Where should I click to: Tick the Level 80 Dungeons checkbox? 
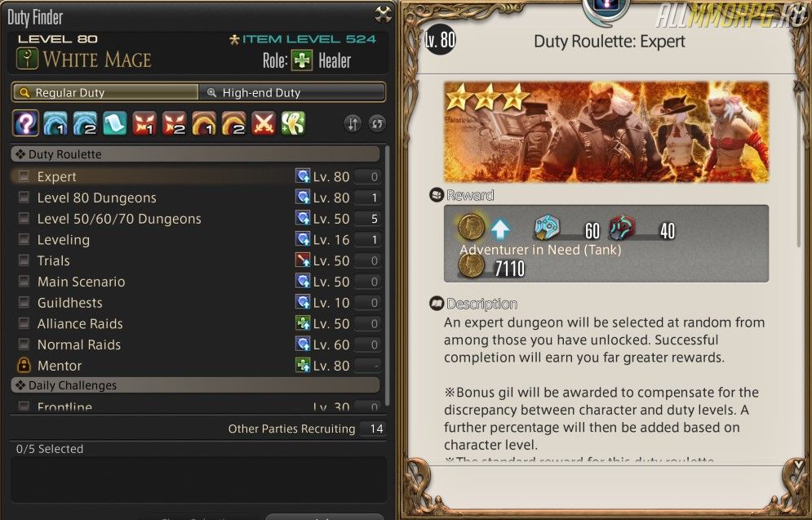(x=24, y=198)
